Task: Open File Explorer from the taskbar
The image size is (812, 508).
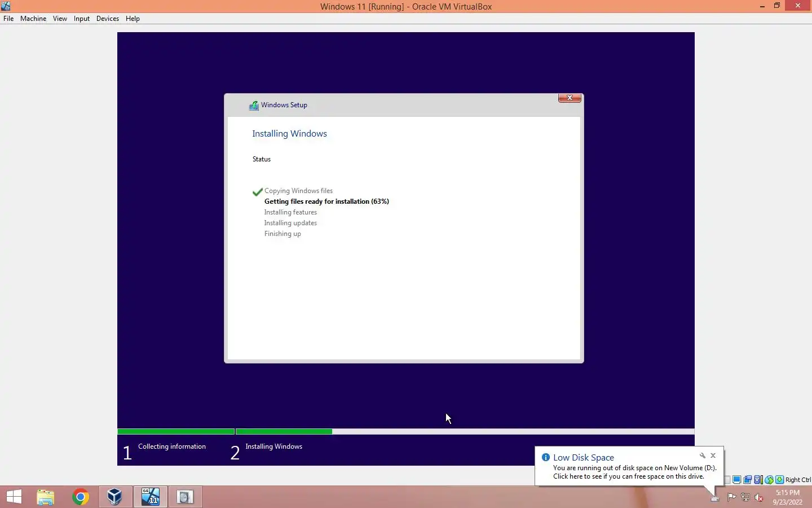Action: (x=46, y=497)
